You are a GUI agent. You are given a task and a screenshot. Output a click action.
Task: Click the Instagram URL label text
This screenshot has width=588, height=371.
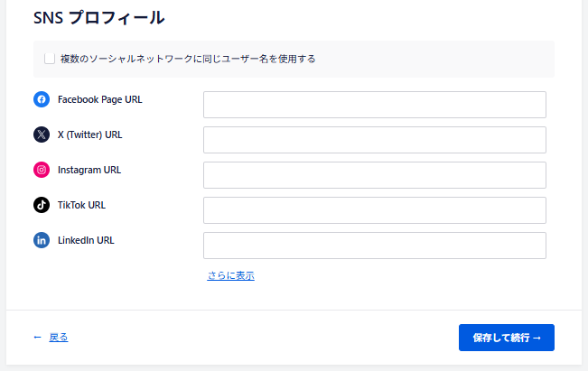89,170
